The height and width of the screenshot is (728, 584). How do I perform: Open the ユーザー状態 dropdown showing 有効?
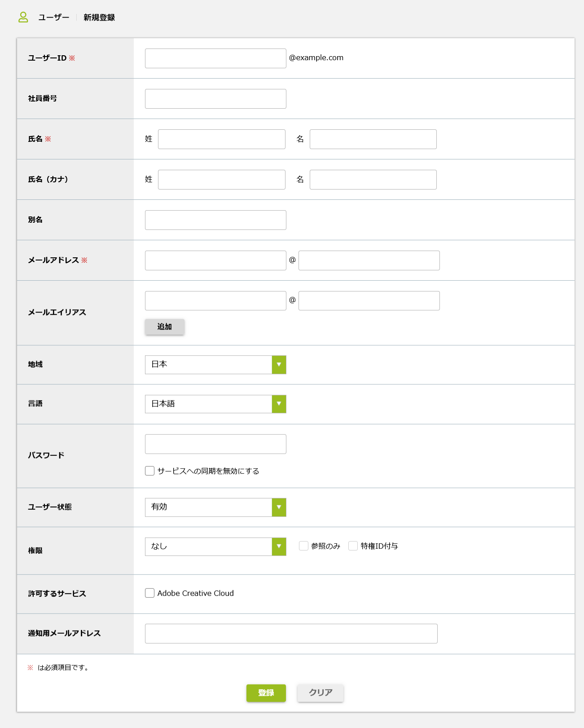[x=215, y=507]
